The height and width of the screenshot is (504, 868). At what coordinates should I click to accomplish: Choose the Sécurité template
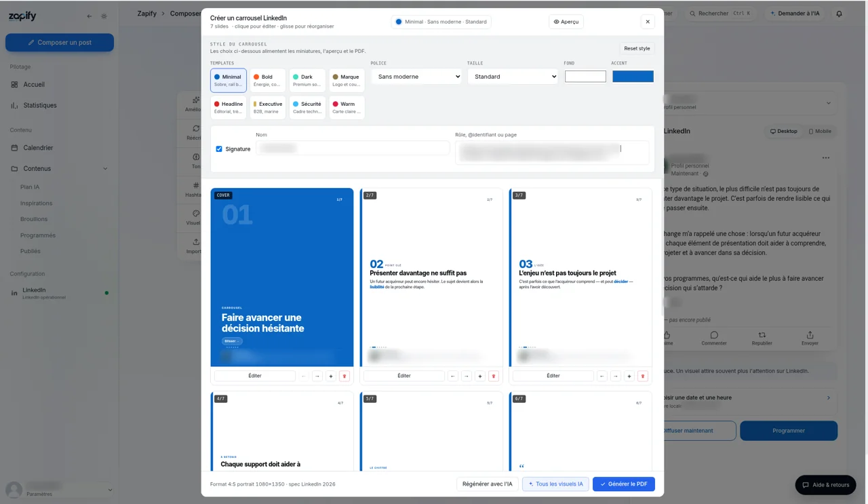[x=307, y=107]
